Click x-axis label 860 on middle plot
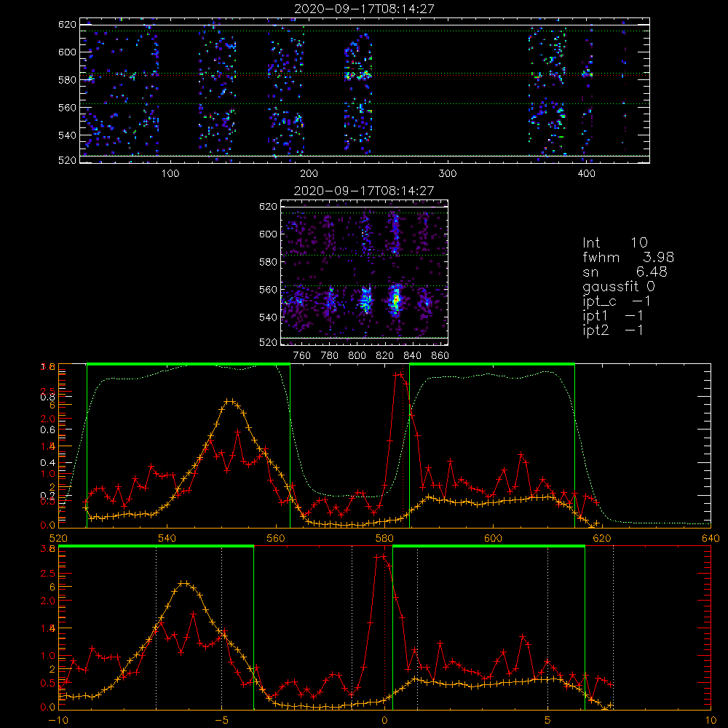Image resolution: width=728 pixels, height=728 pixels. (x=440, y=356)
